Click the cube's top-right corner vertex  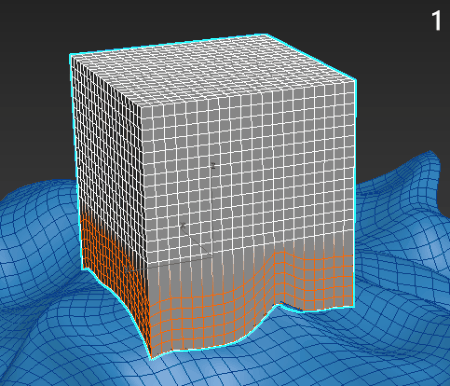click(x=355, y=80)
